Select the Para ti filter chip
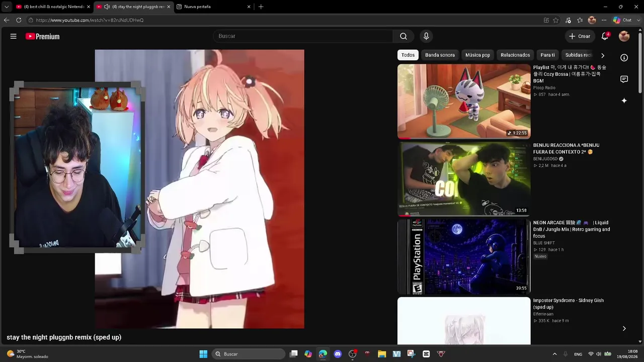The height and width of the screenshot is (362, 644). click(547, 55)
